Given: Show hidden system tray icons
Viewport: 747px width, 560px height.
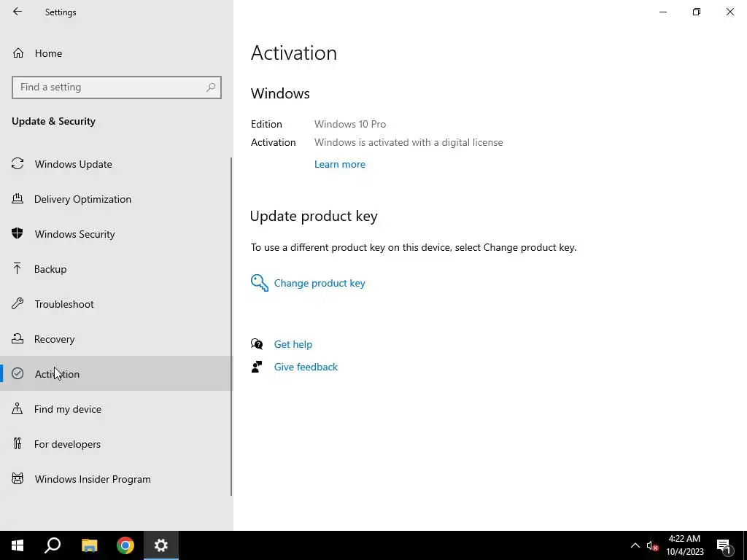Looking at the screenshot, I should pos(635,545).
